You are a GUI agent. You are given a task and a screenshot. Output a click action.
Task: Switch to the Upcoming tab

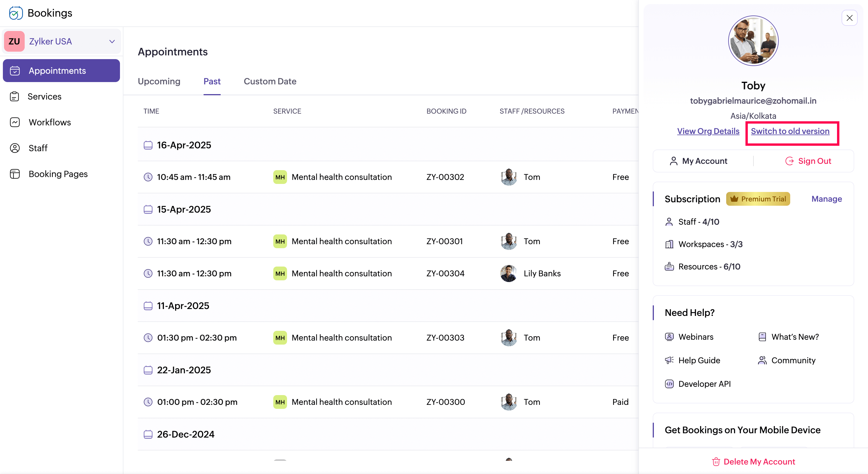point(159,81)
